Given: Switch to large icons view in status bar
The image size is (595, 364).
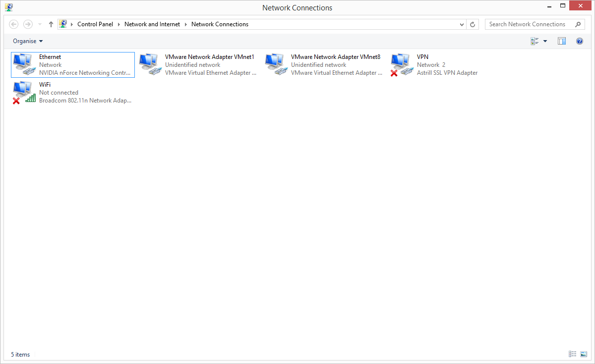Looking at the screenshot, I should point(583,354).
